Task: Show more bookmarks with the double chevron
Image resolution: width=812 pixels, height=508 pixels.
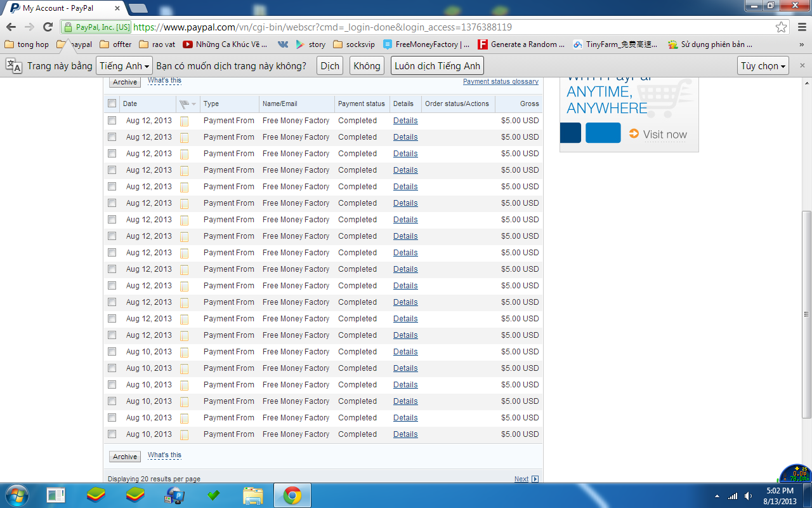Action: (x=801, y=44)
